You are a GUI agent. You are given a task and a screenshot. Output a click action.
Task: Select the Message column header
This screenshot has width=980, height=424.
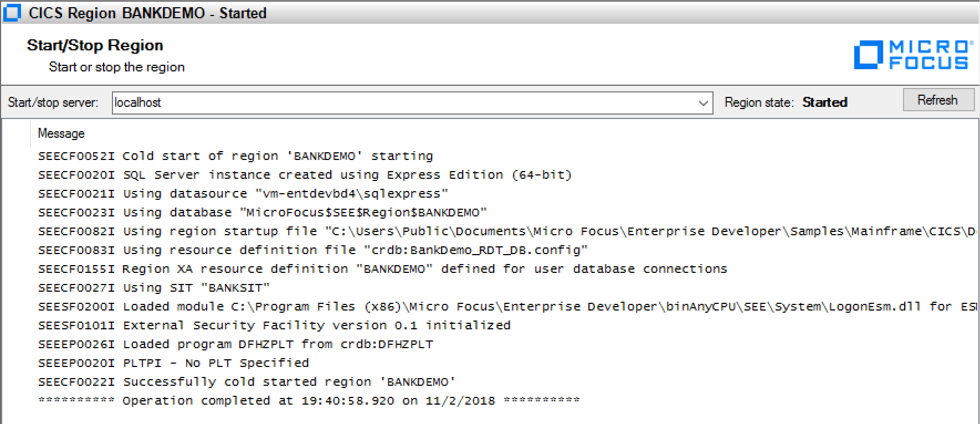click(61, 133)
